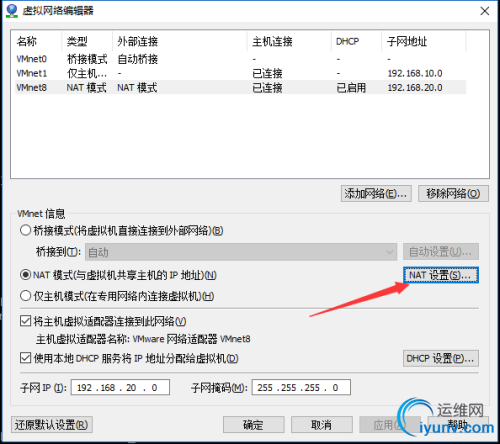Screen dimensions: 500x444
Task: Click the DHCP column header
Action: click(x=357, y=41)
